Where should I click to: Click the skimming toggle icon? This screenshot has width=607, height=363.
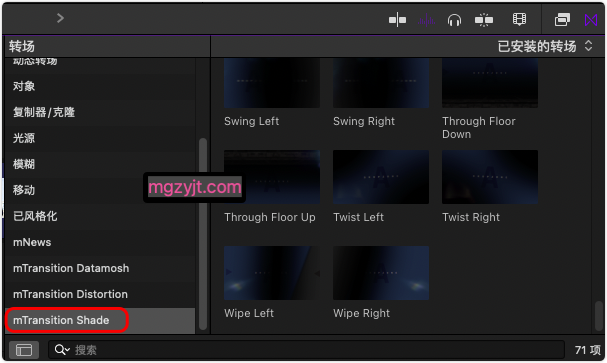tap(484, 20)
